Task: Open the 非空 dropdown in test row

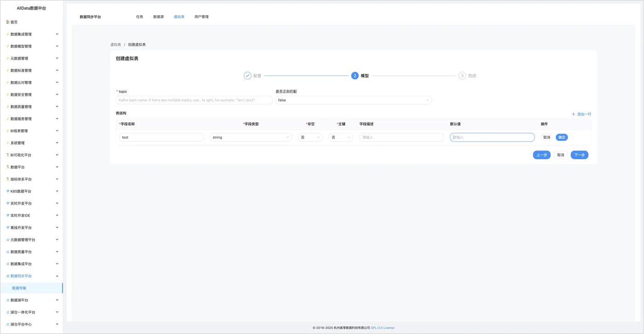Action: [x=310, y=137]
